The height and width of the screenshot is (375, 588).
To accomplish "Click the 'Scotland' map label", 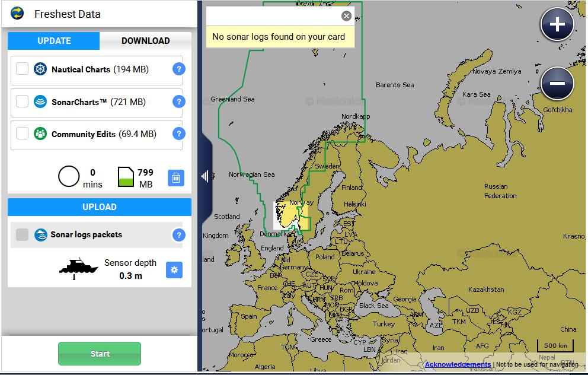I will 227,217.
